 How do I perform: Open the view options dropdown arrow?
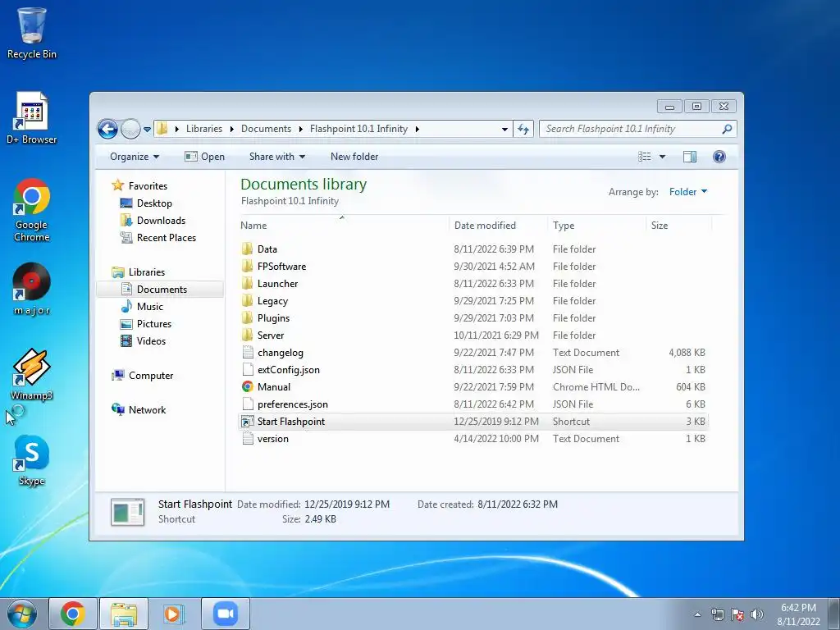click(662, 157)
